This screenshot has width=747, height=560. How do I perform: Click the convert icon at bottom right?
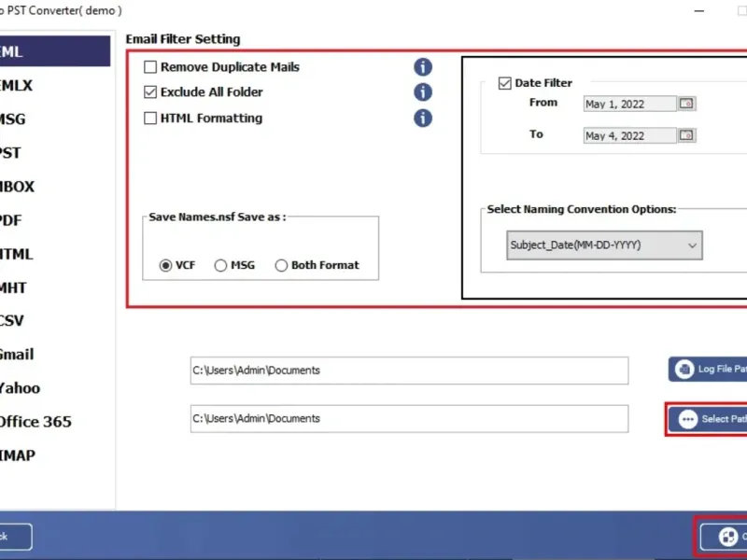728,537
